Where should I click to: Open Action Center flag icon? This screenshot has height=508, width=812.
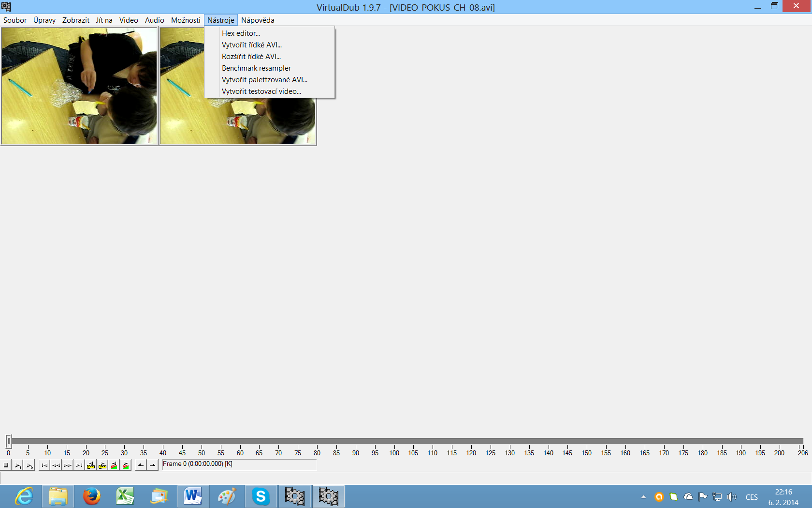[703, 497]
